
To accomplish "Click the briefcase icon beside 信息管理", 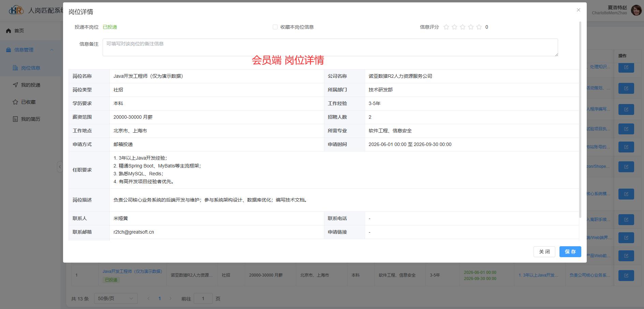I will tap(9, 50).
